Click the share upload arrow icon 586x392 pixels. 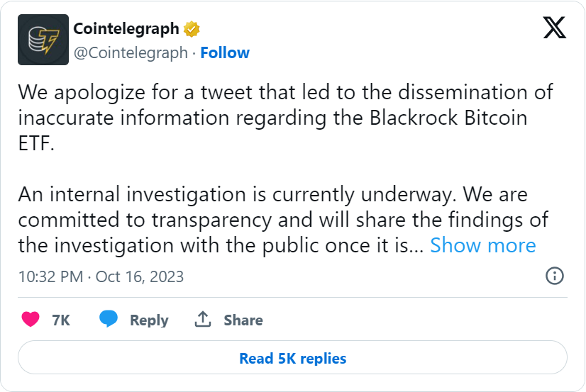(x=203, y=320)
